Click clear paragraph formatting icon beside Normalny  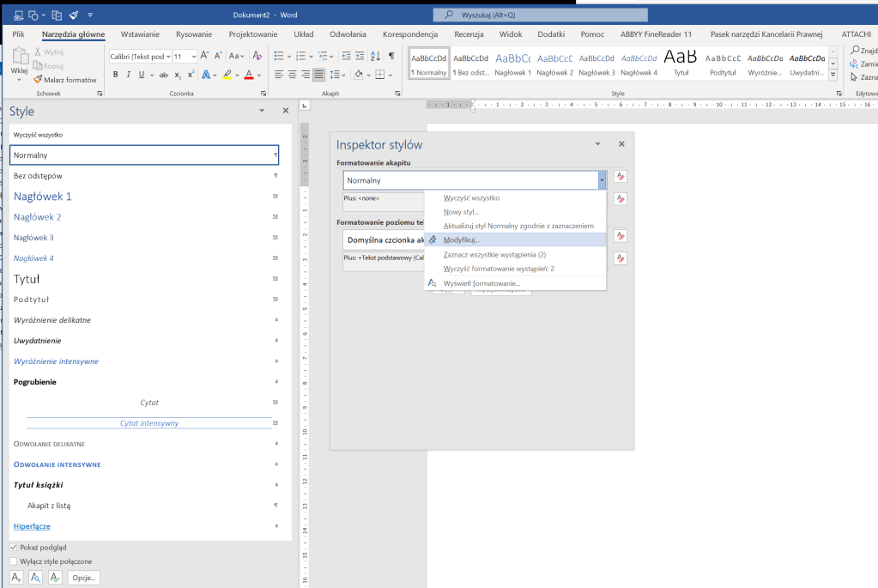tap(620, 177)
